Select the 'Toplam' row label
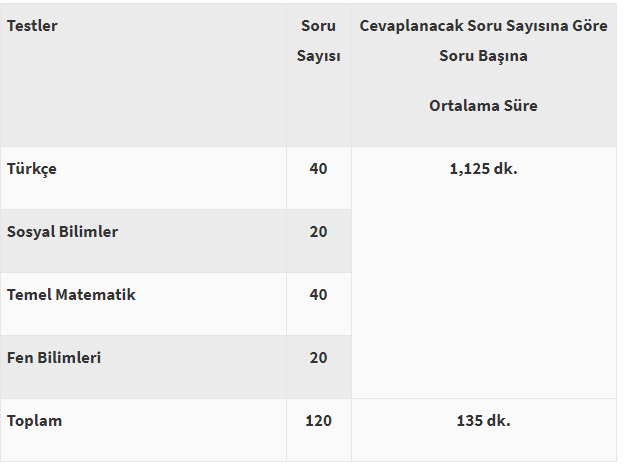628x465 pixels. coord(34,421)
